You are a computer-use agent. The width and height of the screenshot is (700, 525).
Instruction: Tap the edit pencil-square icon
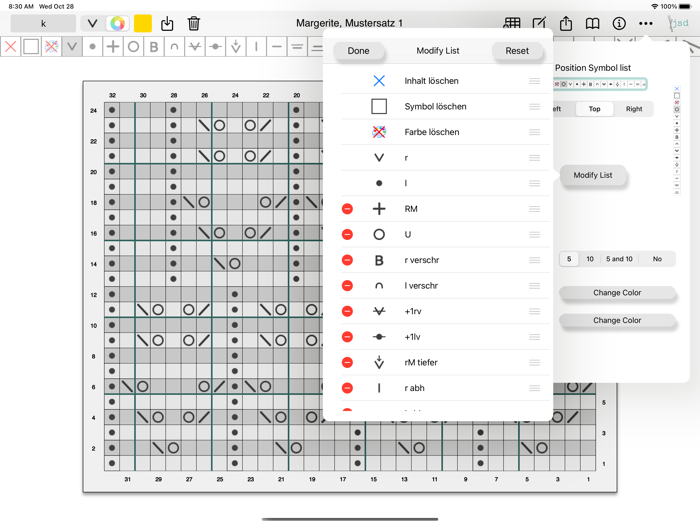(539, 23)
